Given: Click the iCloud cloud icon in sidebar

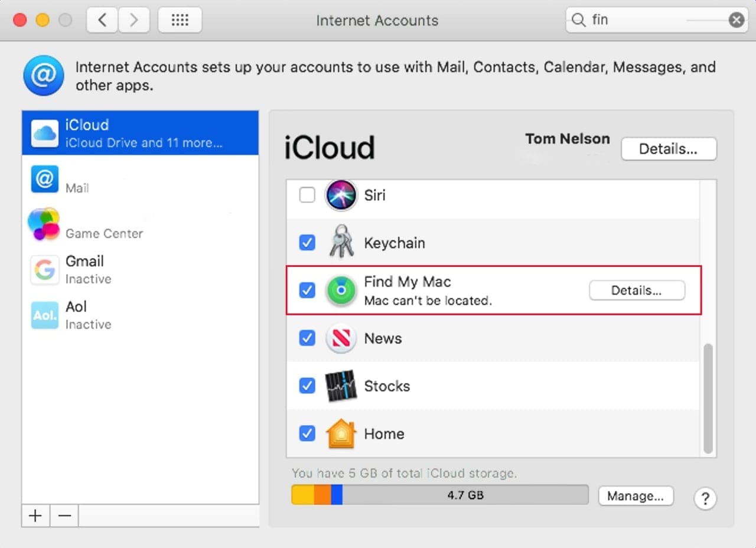Looking at the screenshot, I should tap(45, 133).
